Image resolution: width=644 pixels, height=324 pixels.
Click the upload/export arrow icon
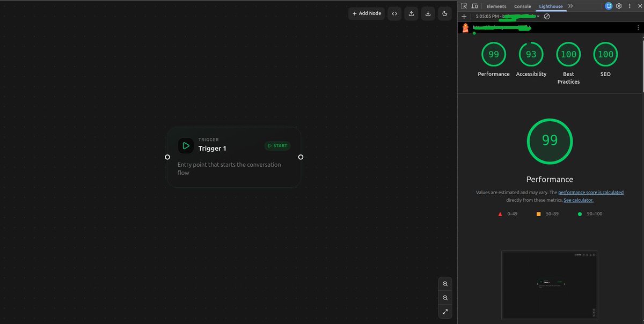click(411, 13)
